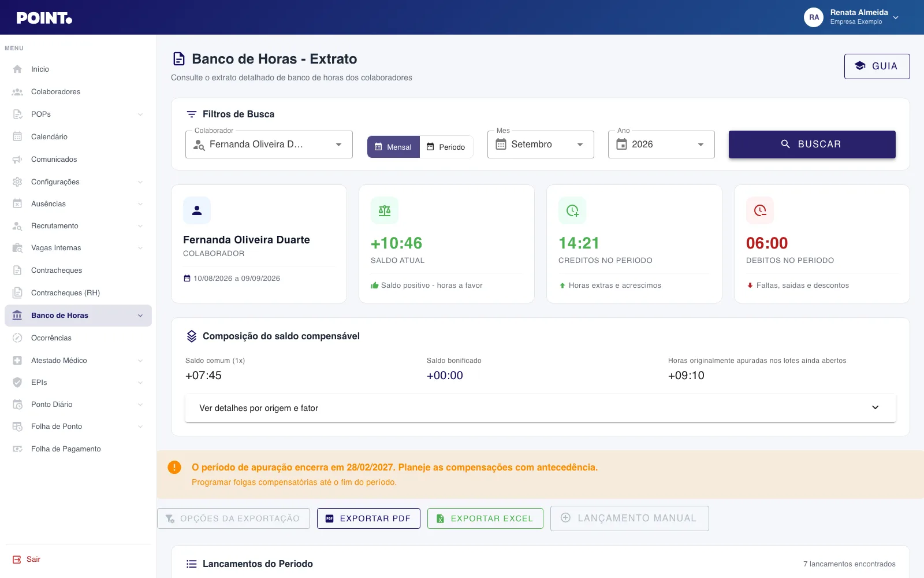Click EXPORTAR PDF button
The width and height of the screenshot is (924, 578).
pyautogui.click(x=368, y=518)
